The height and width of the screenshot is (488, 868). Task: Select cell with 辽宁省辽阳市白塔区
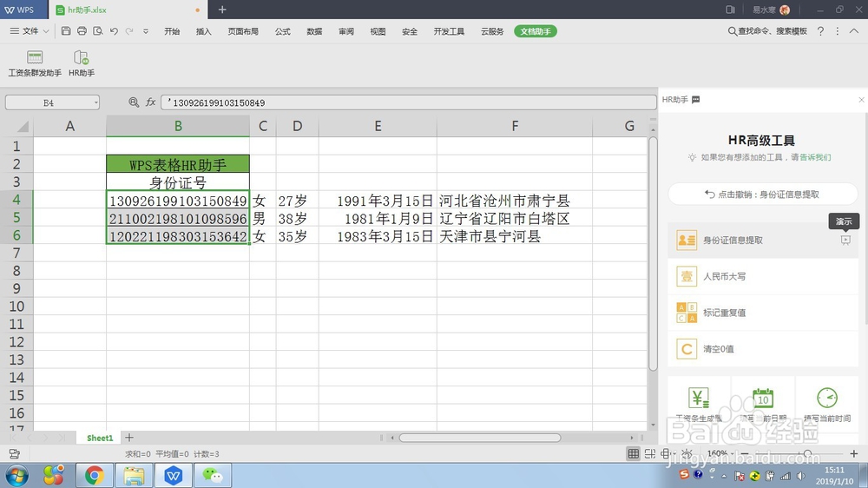[x=514, y=218]
